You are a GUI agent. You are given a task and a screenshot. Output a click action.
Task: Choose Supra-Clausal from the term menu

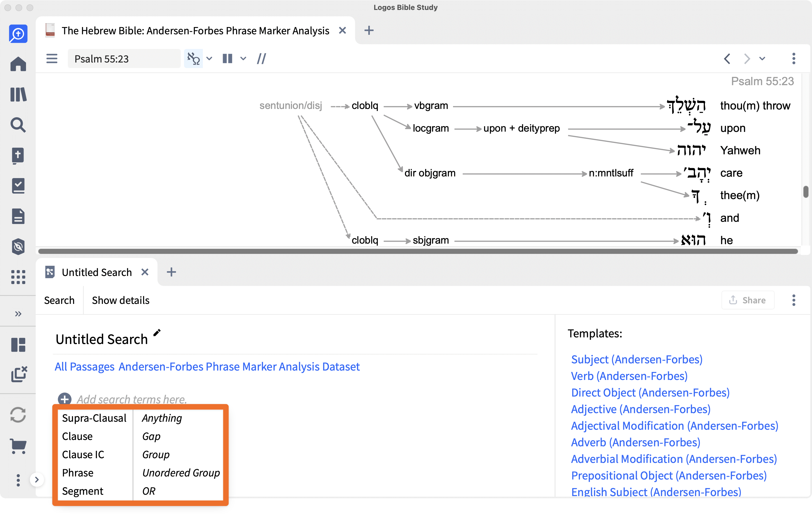[94, 418]
